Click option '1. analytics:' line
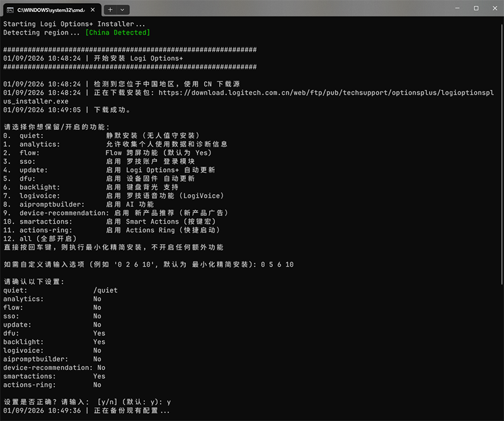The image size is (504, 421). (115, 144)
